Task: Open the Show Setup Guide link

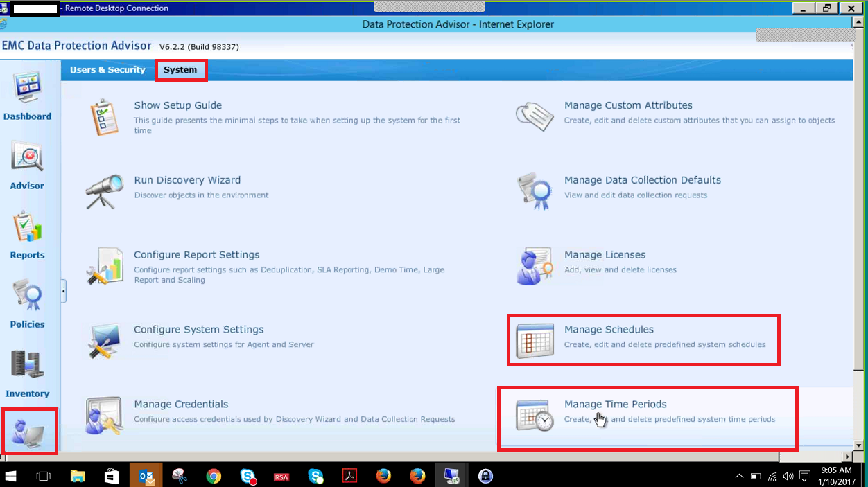Action: coord(178,105)
